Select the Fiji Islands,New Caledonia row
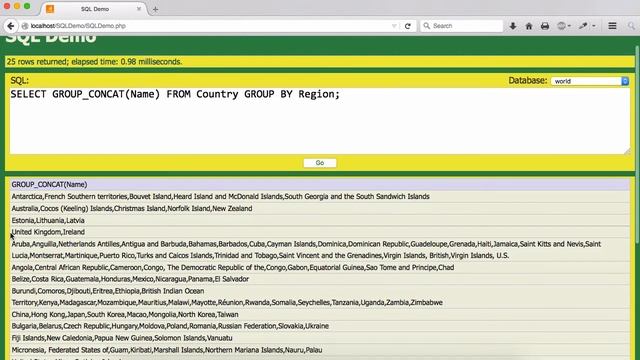 (x=320, y=338)
